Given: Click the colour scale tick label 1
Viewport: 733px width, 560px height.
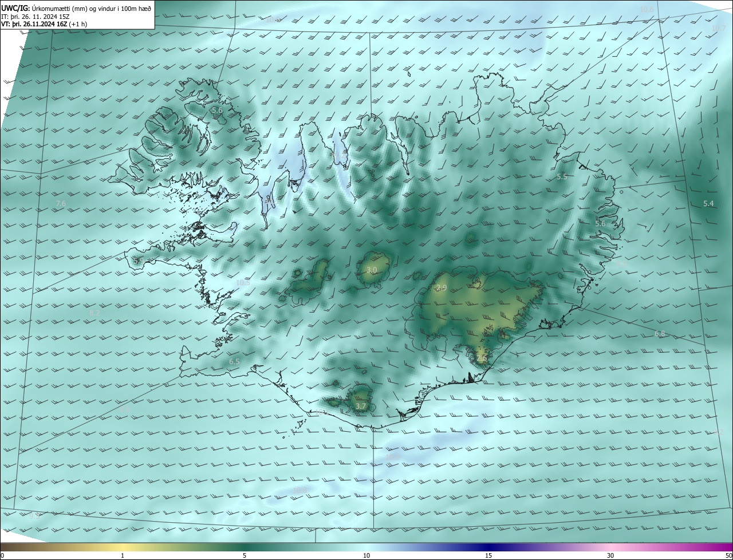Looking at the screenshot, I should tap(123, 555).
